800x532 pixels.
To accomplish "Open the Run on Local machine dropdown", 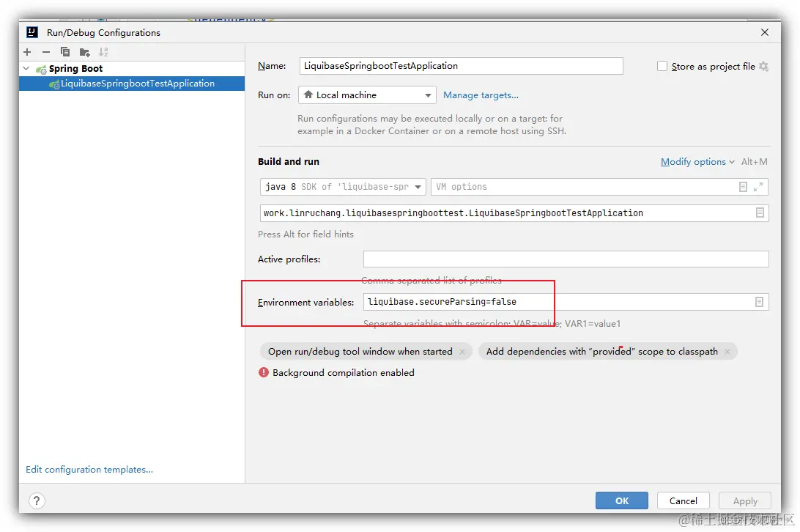I will click(x=367, y=95).
